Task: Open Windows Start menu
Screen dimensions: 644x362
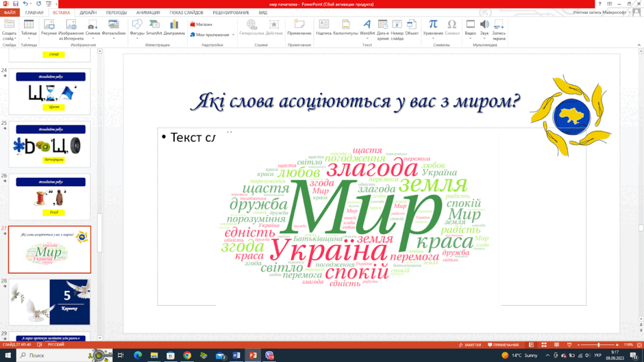Action: (x=8, y=355)
